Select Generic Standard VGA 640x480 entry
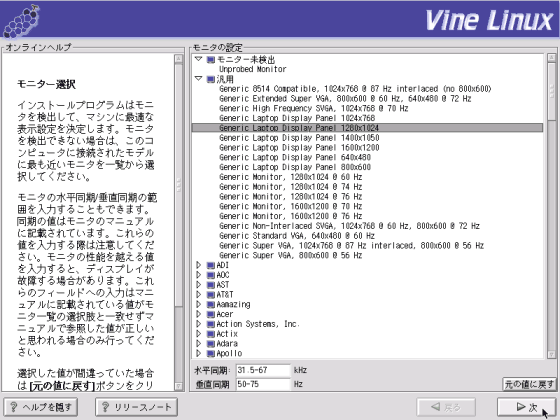Image resolution: width=560 pixels, height=420 pixels. (297, 236)
